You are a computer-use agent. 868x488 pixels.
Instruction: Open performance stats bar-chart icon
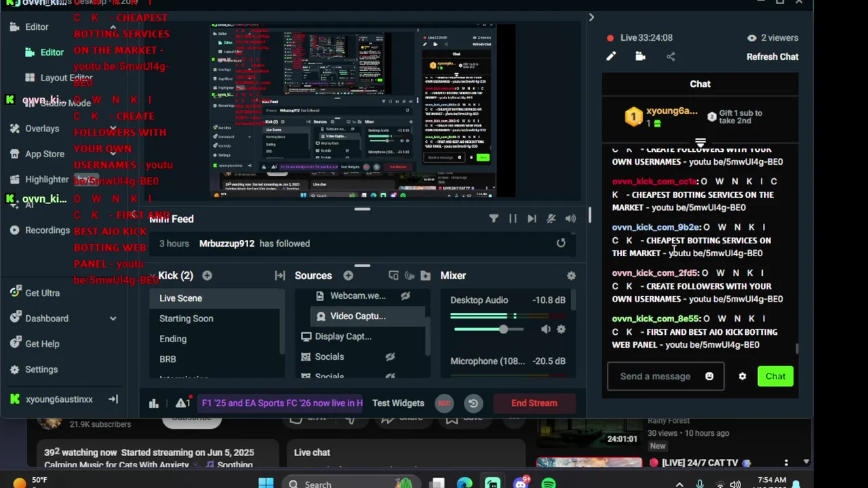154,403
